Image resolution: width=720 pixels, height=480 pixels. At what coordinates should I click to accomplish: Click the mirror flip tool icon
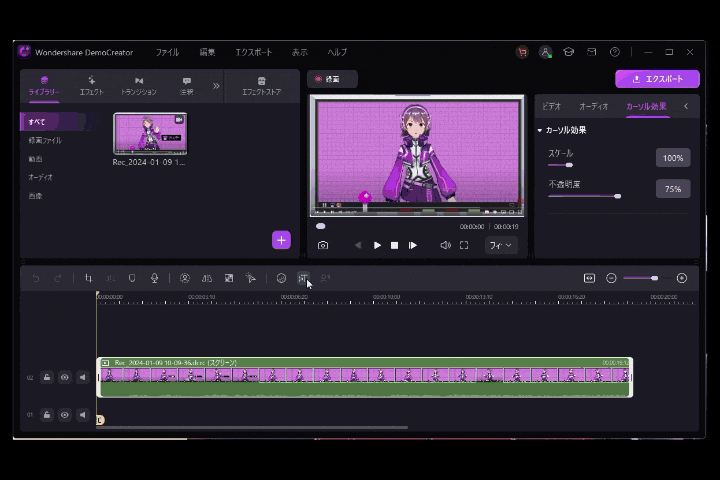tap(207, 278)
